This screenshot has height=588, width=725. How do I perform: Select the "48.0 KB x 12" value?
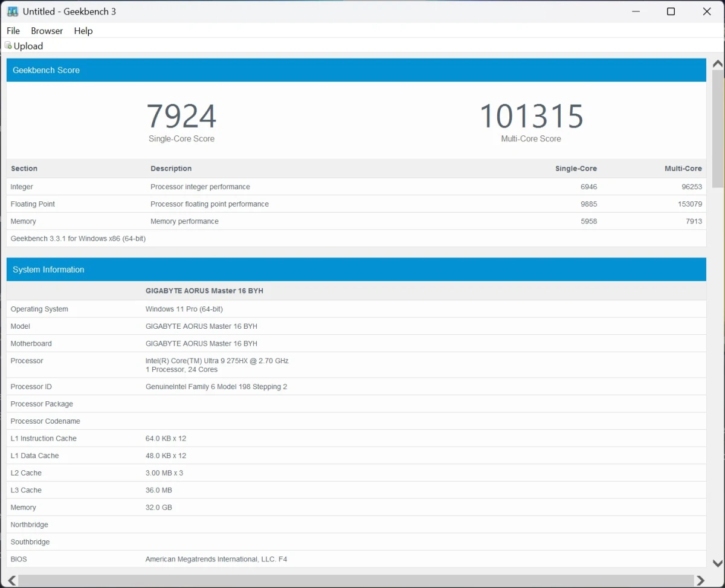pos(166,456)
